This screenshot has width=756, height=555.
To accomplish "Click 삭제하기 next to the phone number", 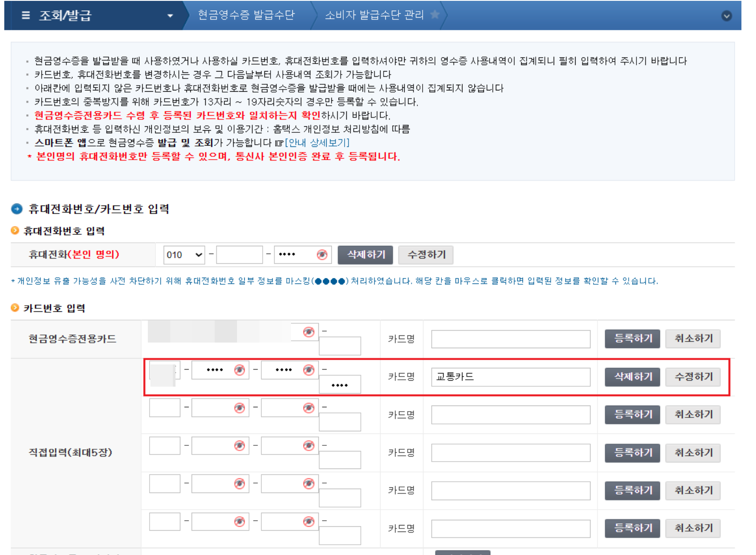I will click(x=366, y=254).
